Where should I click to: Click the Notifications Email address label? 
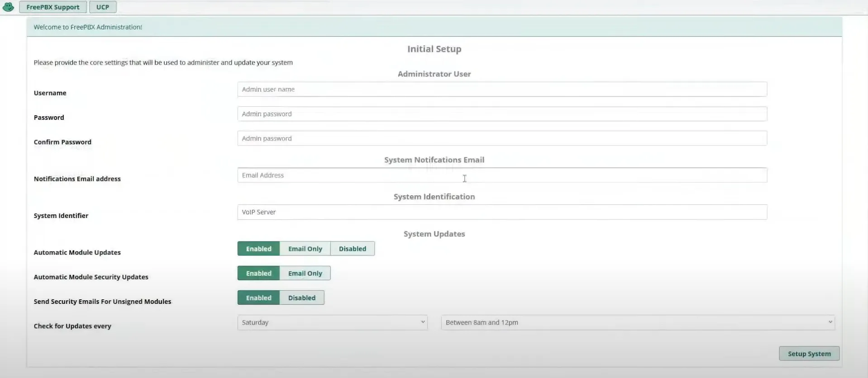click(x=77, y=179)
